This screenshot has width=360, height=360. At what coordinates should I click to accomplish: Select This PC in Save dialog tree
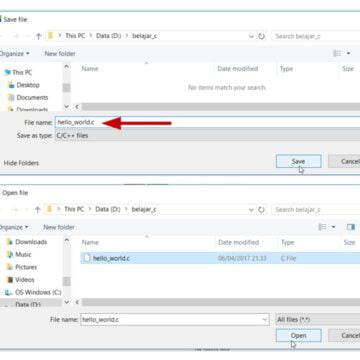point(22,72)
